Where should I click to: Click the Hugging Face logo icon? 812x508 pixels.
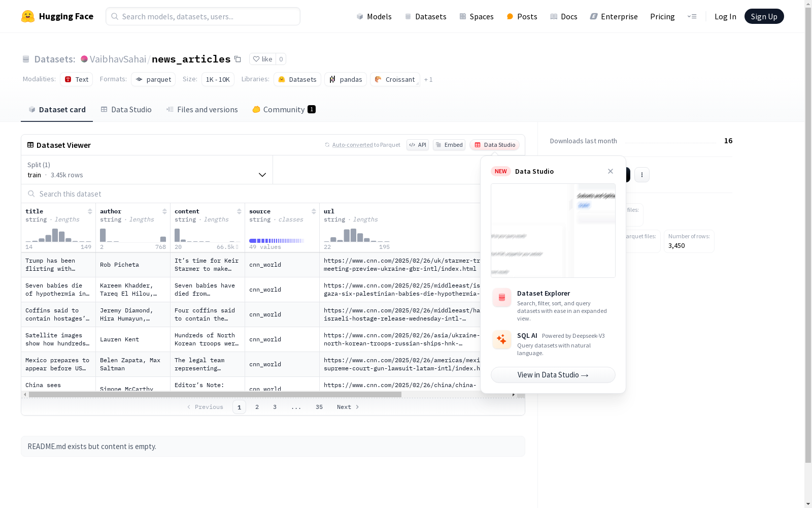pos(28,16)
